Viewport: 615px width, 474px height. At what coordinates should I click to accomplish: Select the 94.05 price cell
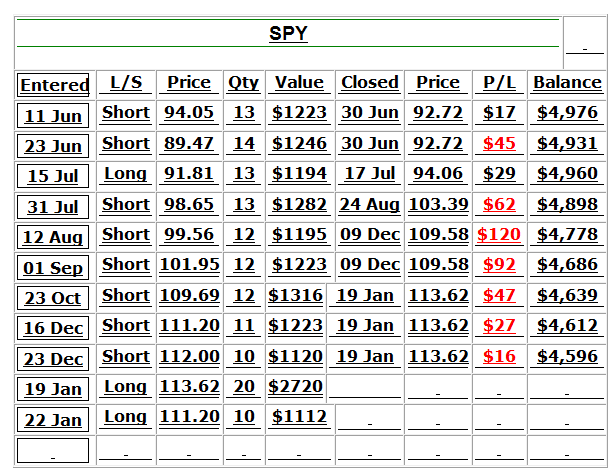(189, 112)
